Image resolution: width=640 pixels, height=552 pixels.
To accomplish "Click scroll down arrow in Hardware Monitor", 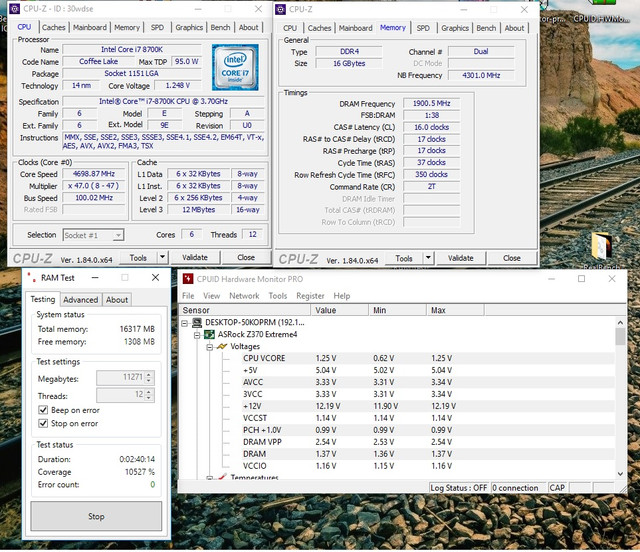I will point(620,474).
